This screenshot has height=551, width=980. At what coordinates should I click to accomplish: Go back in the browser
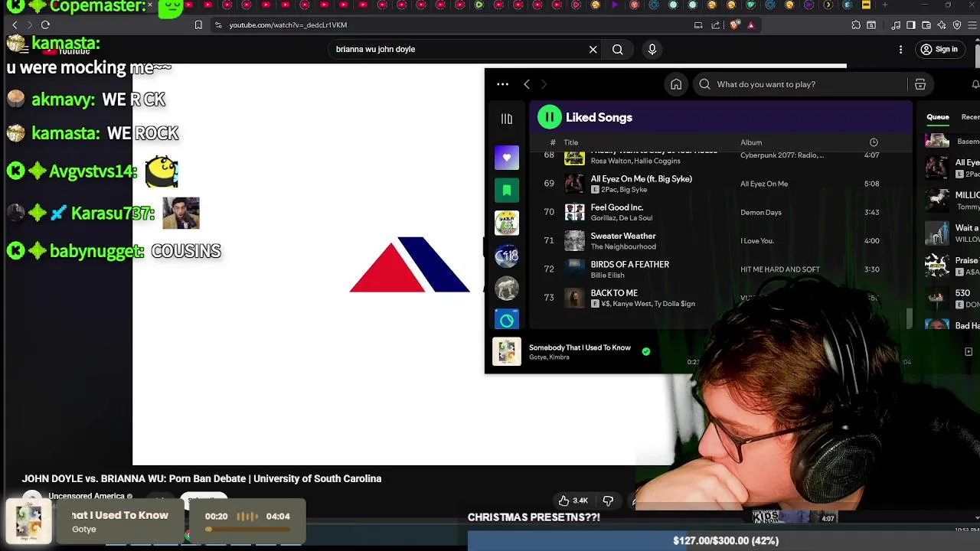[15, 24]
